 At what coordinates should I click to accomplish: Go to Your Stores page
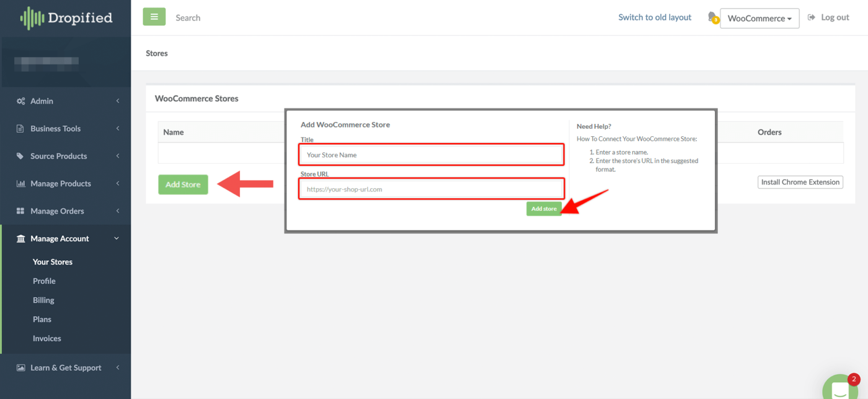[x=53, y=262]
